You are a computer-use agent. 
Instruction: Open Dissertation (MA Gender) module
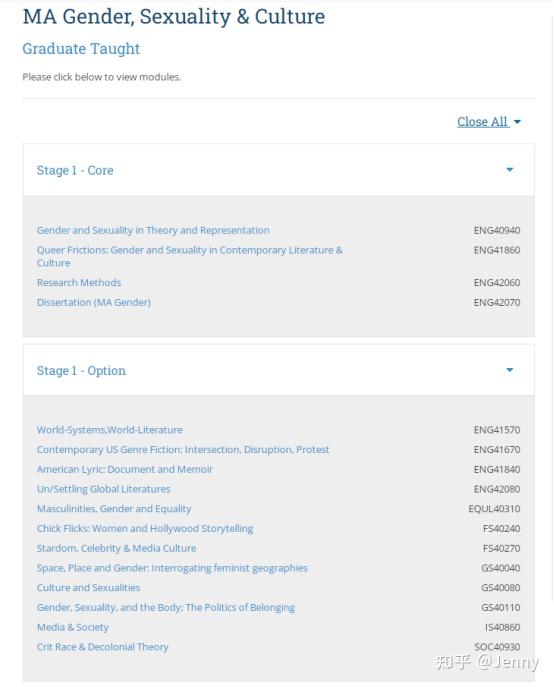click(x=94, y=302)
